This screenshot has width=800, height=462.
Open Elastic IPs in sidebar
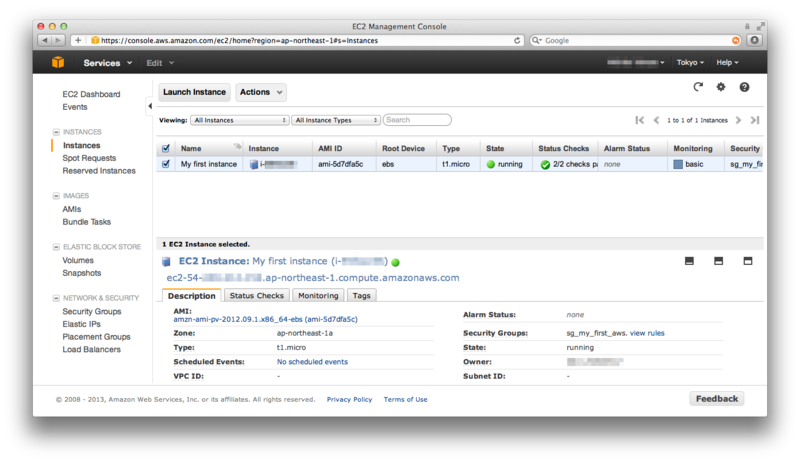pos(82,324)
